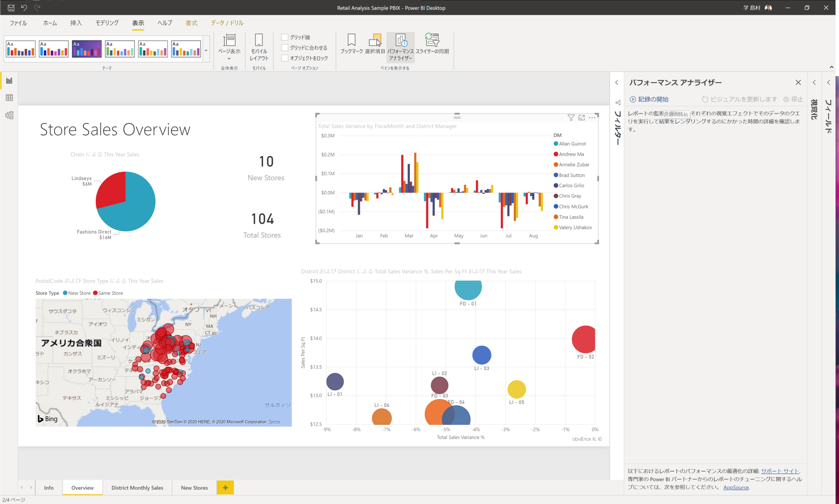The height and width of the screenshot is (504, 839).
Task: Enable the グリッドに合わせる checkbox
Action: (x=285, y=48)
